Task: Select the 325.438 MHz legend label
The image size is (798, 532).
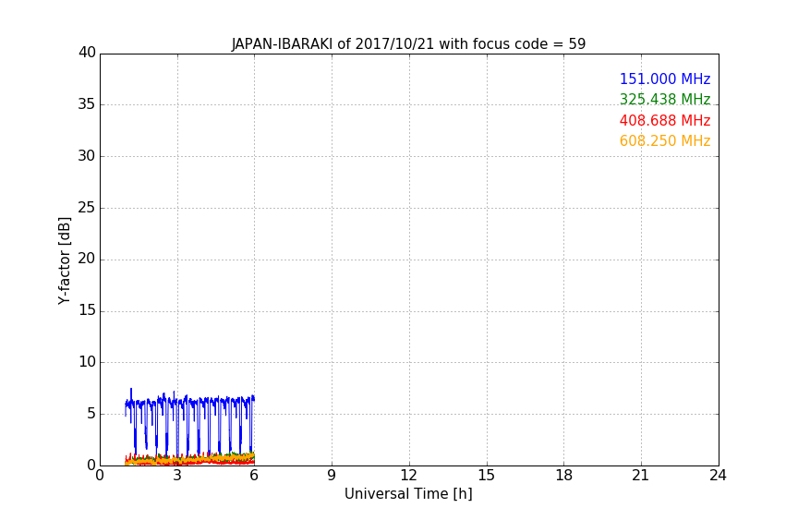Action: coord(665,99)
